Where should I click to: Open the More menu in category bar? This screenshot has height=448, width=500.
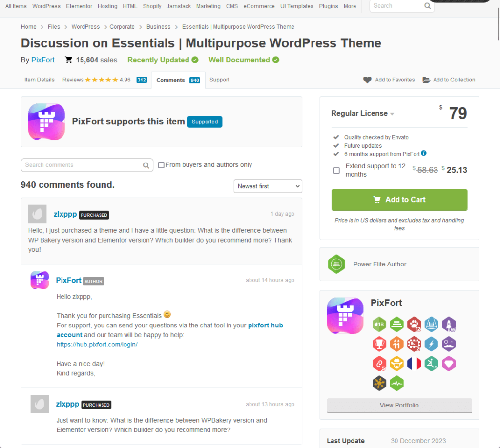tap(350, 6)
